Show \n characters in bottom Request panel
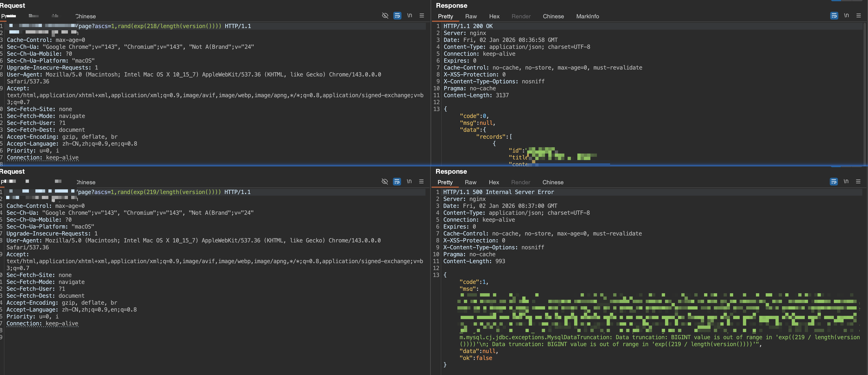 pos(409,182)
